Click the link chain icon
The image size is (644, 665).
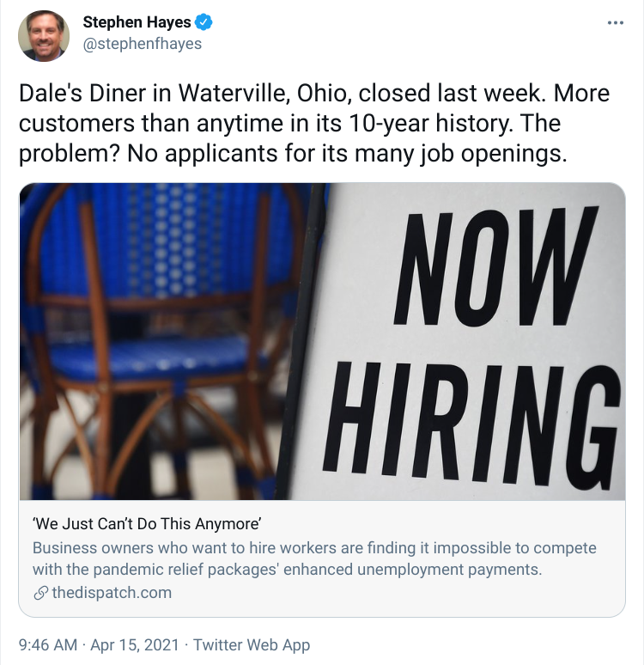40,593
